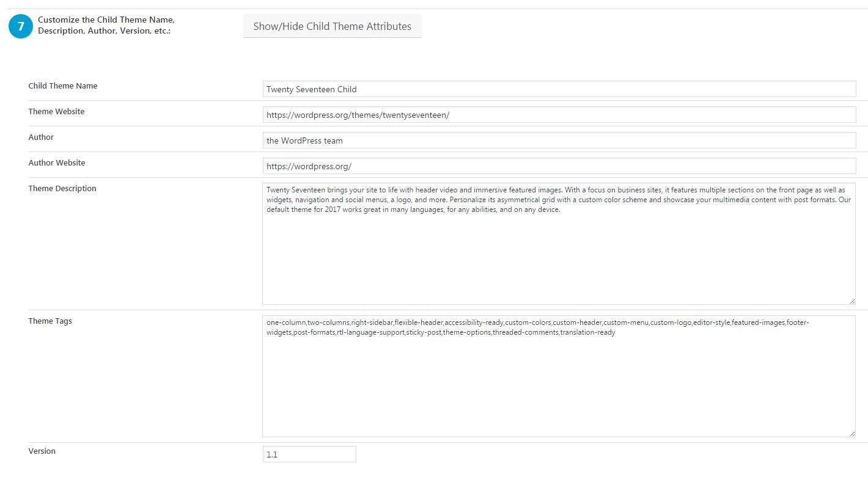Click the "Theme Website" label

pyautogui.click(x=57, y=112)
